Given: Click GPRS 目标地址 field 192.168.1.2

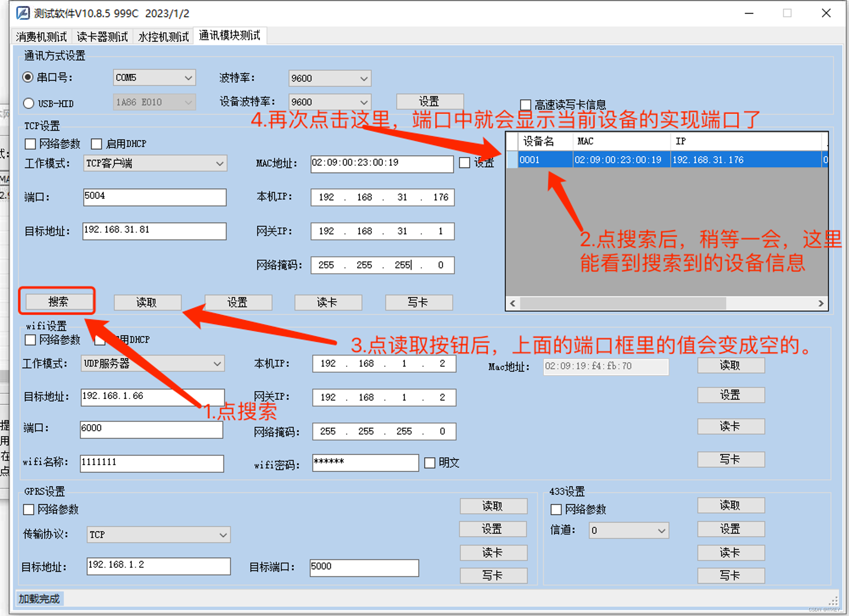Looking at the screenshot, I should pos(158,566).
